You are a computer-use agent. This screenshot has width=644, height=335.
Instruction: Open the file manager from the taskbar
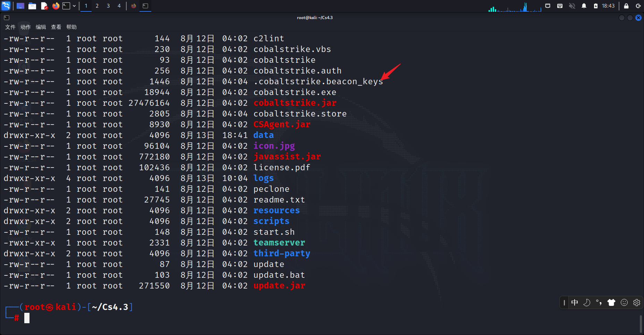click(x=32, y=6)
